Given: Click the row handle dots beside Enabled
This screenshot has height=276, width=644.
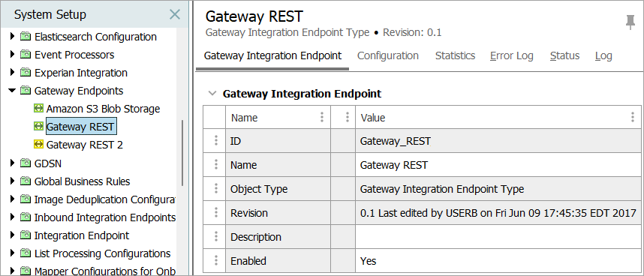Looking at the screenshot, I should [215, 260].
